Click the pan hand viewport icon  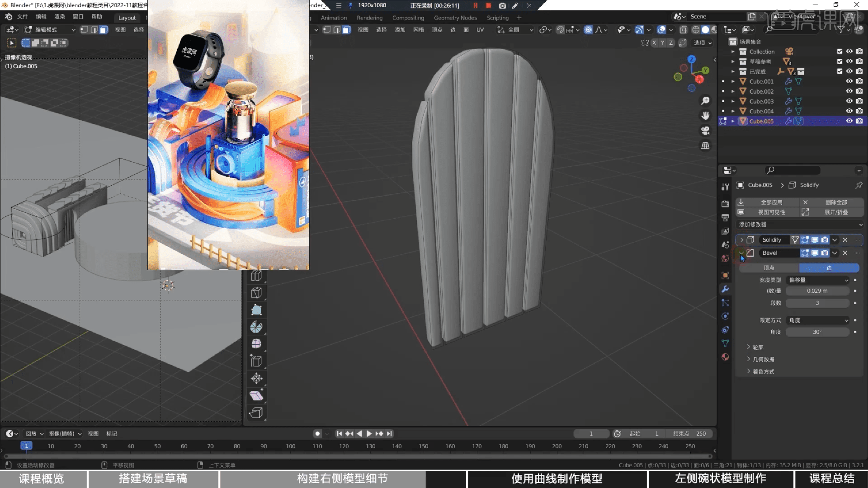point(705,116)
